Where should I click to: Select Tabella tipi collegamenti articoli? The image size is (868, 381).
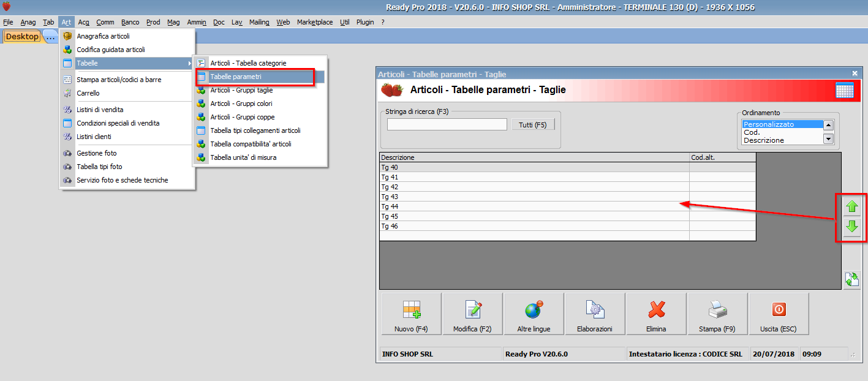[x=260, y=130]
